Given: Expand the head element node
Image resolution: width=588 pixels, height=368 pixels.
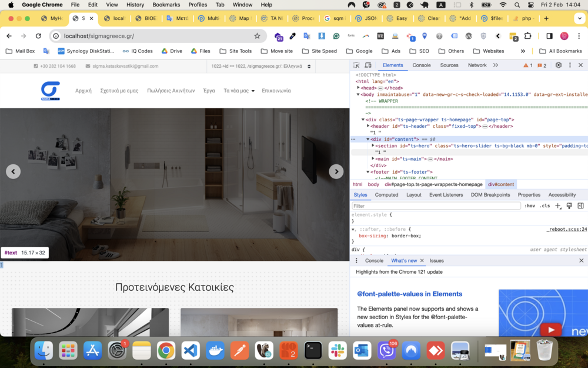Looking at the screenshot, I should (x=358, y=88).
